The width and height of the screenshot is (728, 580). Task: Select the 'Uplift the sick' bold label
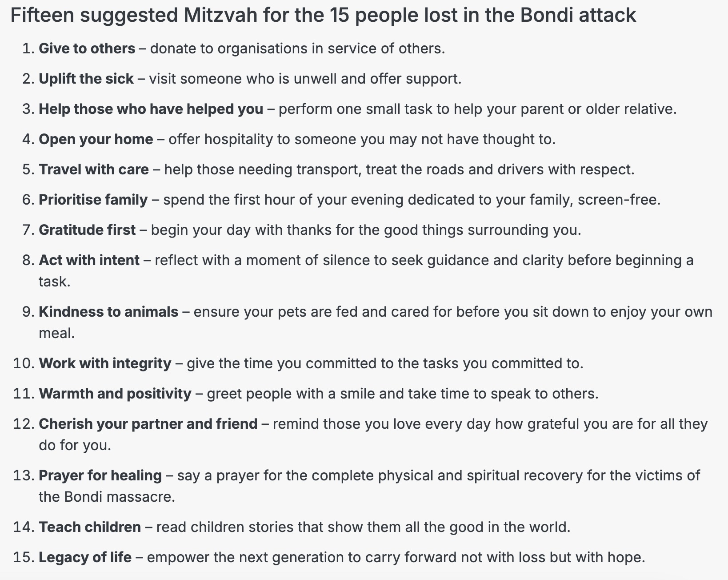(x=86, y=79)
